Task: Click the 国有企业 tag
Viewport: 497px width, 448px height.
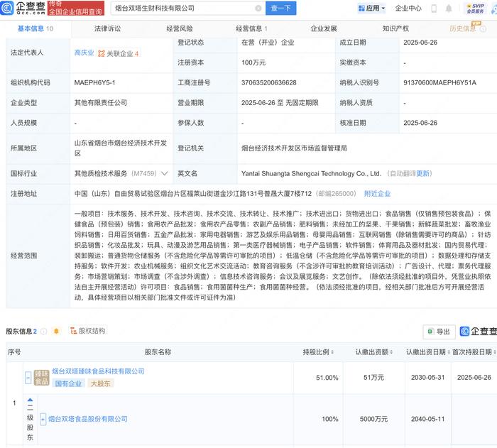Action: pyautogui.click(x=68, y=383)
